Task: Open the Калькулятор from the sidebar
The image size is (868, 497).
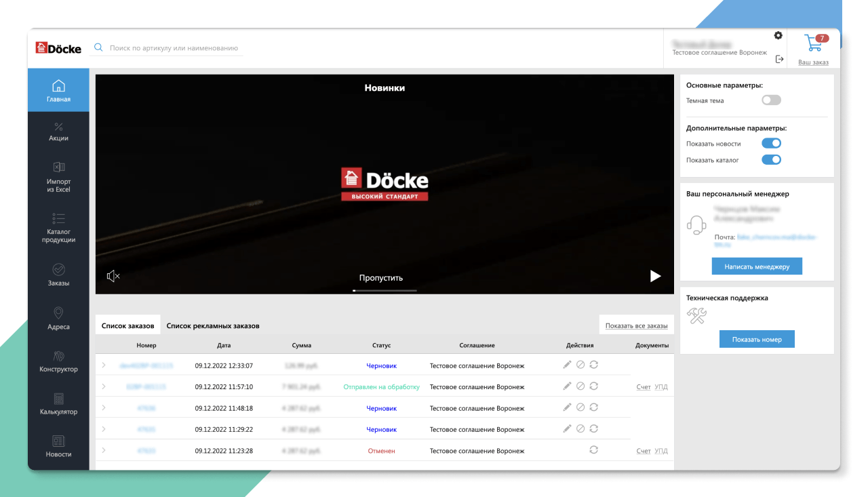Action: coord(58,404)
